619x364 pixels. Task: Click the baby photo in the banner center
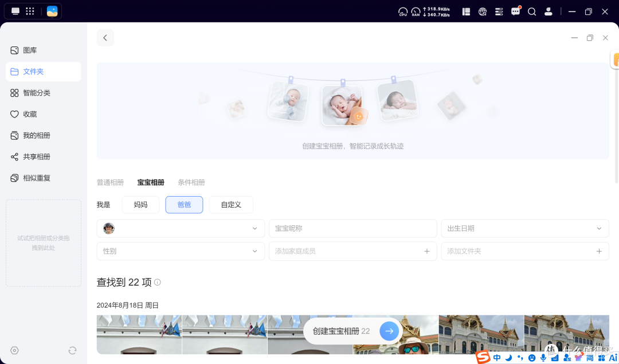tap(342, 105)
